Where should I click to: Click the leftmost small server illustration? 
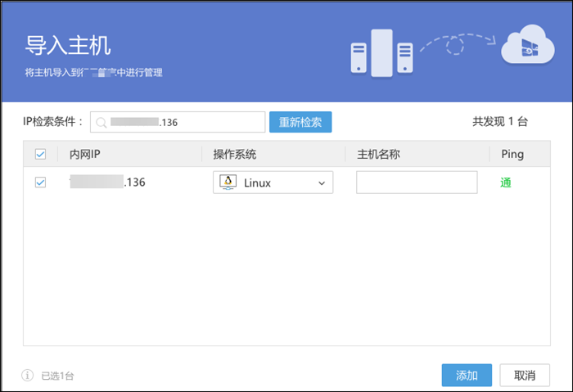pos(358,59)
